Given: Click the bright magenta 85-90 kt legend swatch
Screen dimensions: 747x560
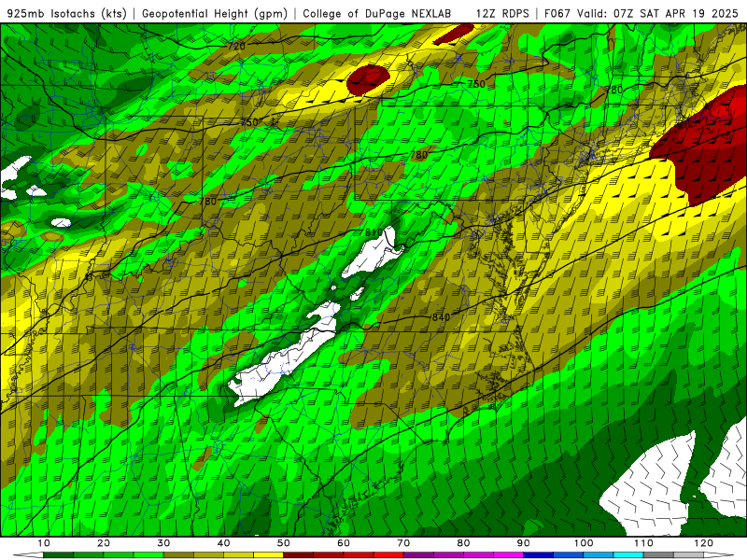Looking at the screenshot, I should 508,555.
